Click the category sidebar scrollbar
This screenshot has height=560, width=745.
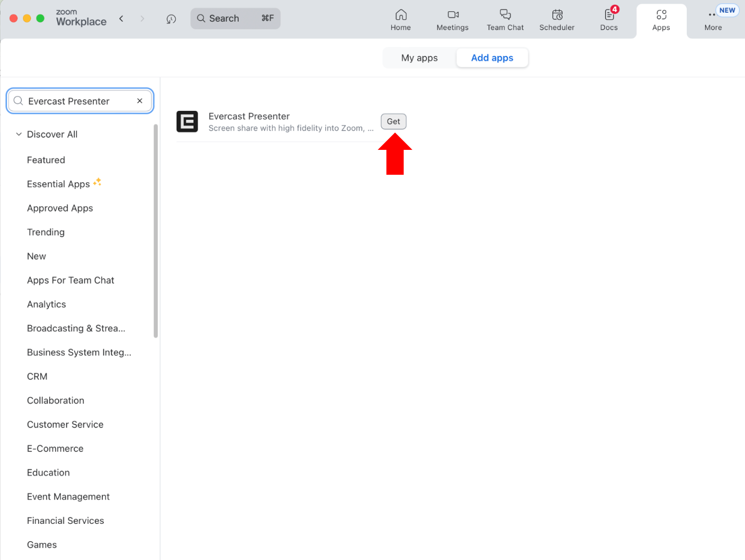(x=155, y=231)
